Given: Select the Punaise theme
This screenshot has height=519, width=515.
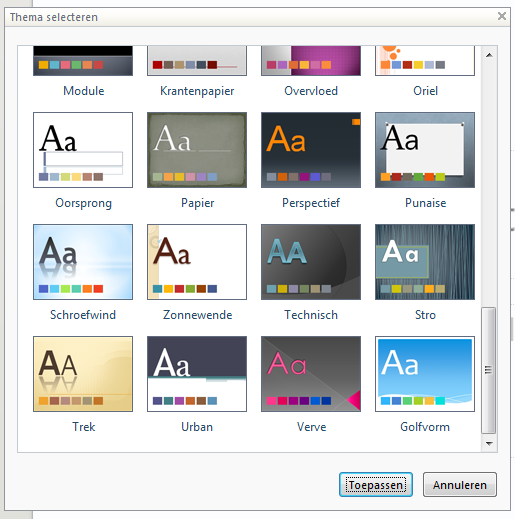Looking at the screenshot, I should pos(425,150).
